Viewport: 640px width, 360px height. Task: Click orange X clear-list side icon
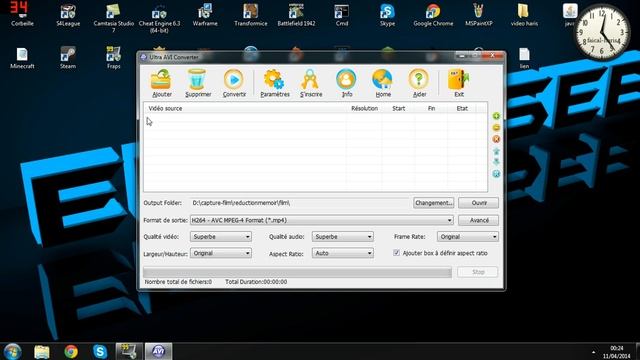click(x=496, y=139)
